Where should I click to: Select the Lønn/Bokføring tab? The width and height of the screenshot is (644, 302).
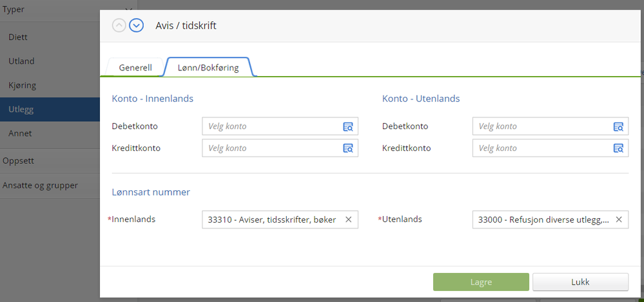(x=208, y=68)
